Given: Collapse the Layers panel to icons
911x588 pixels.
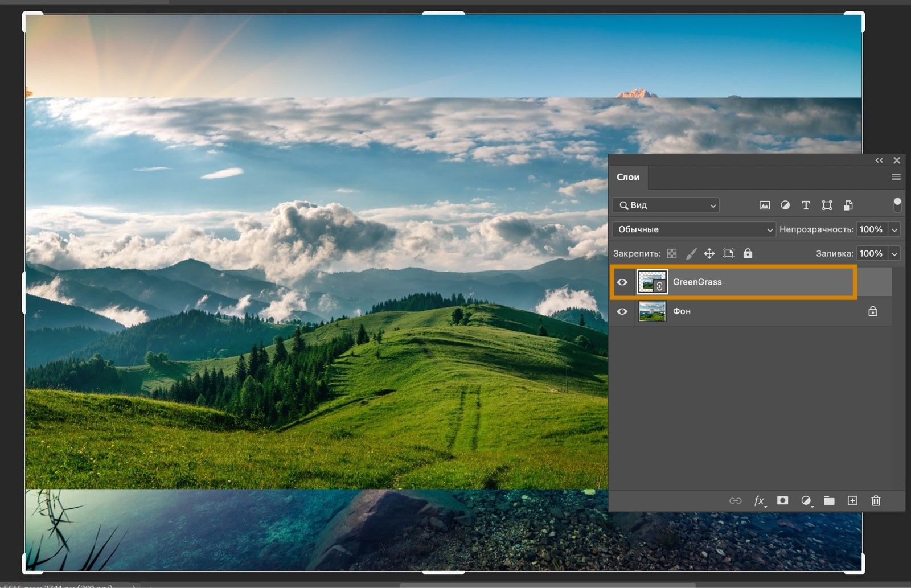Looking at the screenshot, I should point(879,160).
